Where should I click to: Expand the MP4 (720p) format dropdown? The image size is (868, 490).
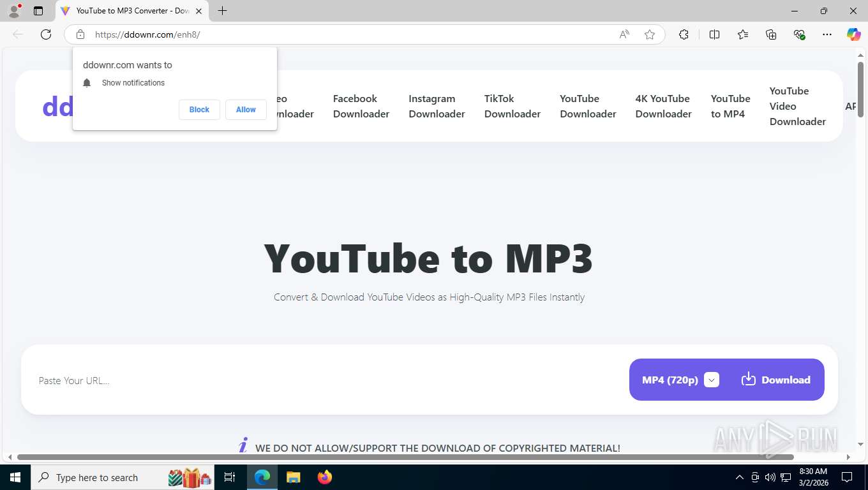tap(680, 380)
